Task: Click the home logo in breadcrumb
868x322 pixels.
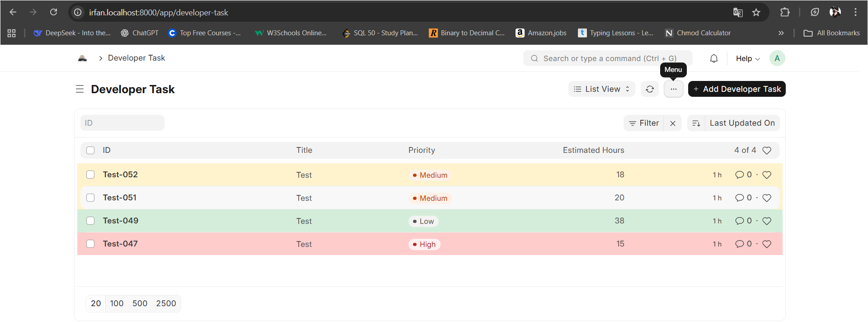Action: (82, 58)
